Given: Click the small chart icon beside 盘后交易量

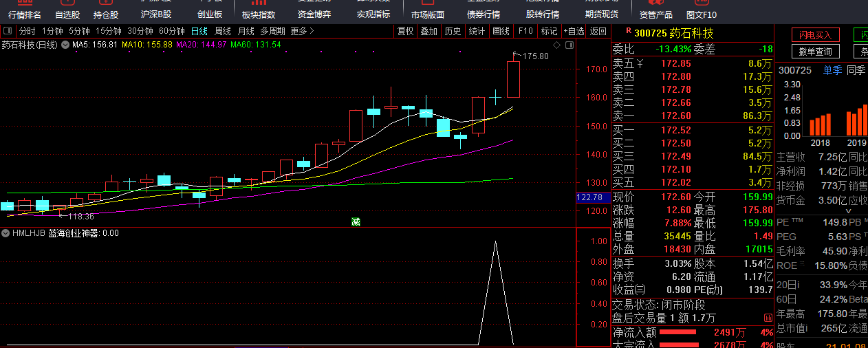Looking at the screenshot, I should point(767,318).
